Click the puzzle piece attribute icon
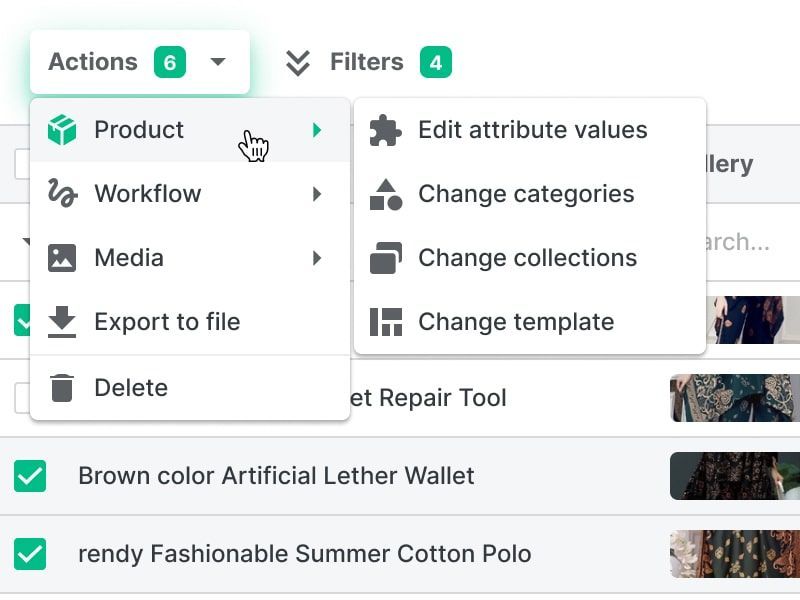 (x=386, y=131)
